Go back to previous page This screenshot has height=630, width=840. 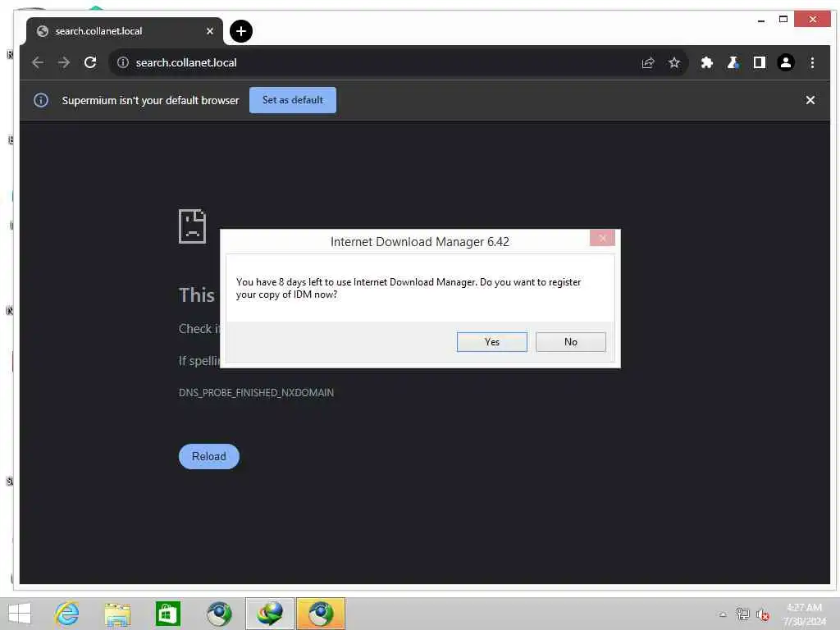pyautogui.click(x=38, y=62)
